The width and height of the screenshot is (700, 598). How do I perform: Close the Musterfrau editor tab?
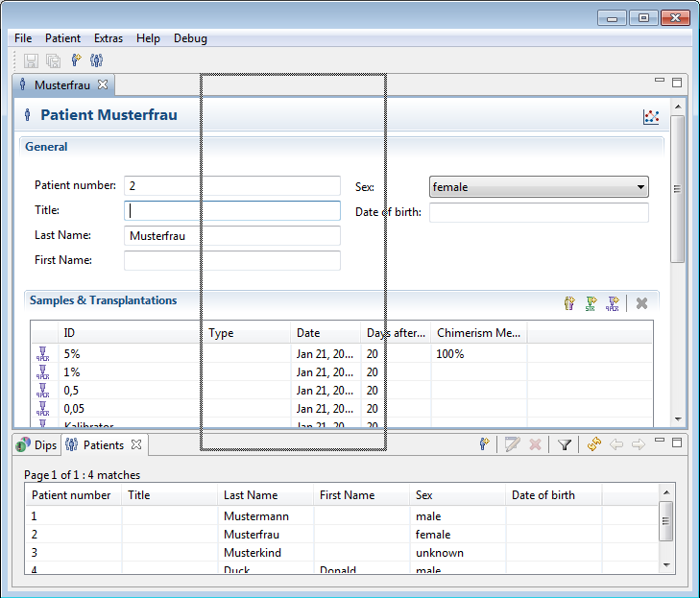(103, 84)
